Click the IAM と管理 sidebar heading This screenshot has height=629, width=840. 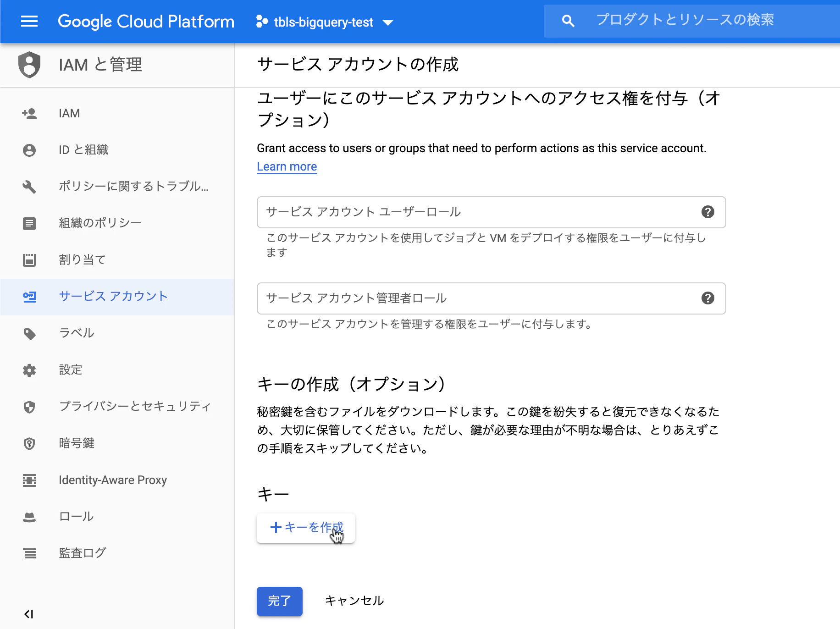[x=100, y=65]
